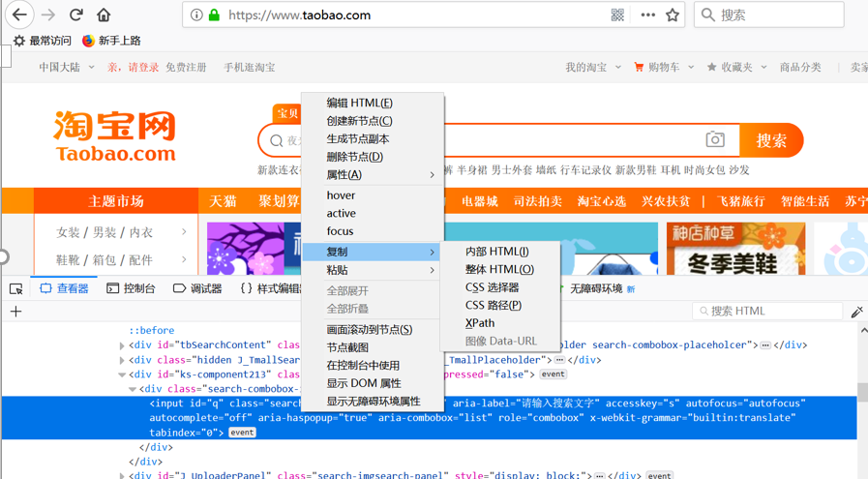Screen dimensions: 868x479
Task: Expand the tbSearchContent div node
Action: click(122, 345)
